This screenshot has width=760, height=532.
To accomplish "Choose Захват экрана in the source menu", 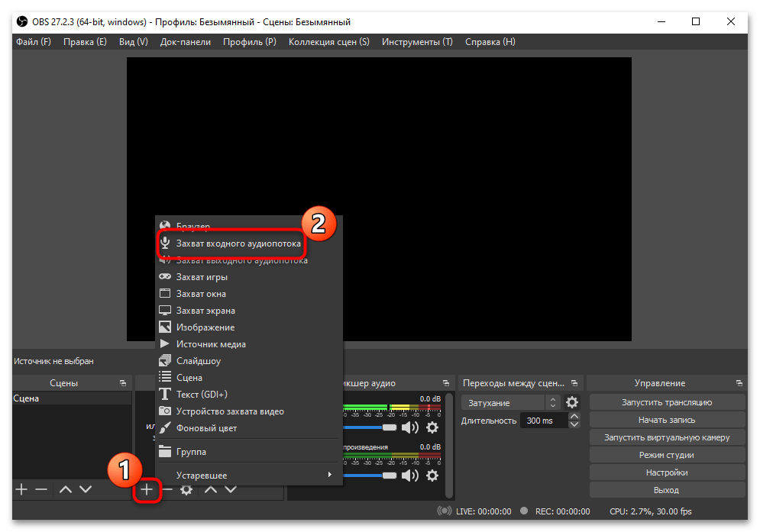I will point(205,311).
